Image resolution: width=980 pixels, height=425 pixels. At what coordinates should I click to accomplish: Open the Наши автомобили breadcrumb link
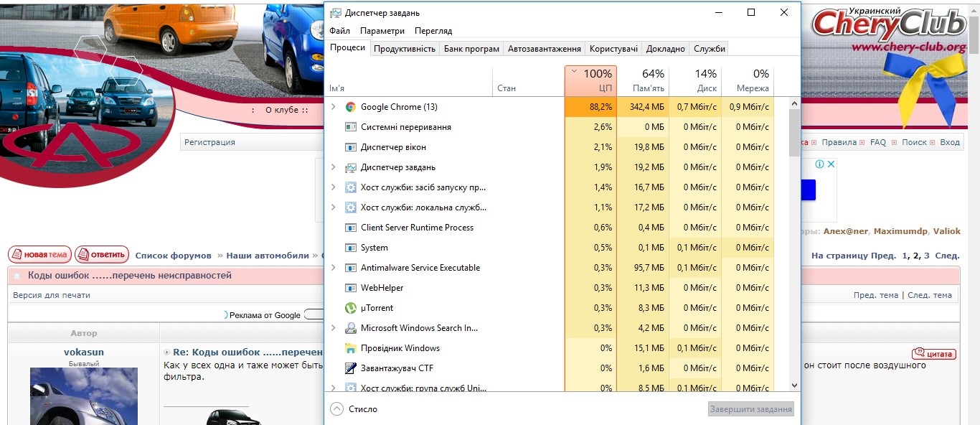(268, 256)
